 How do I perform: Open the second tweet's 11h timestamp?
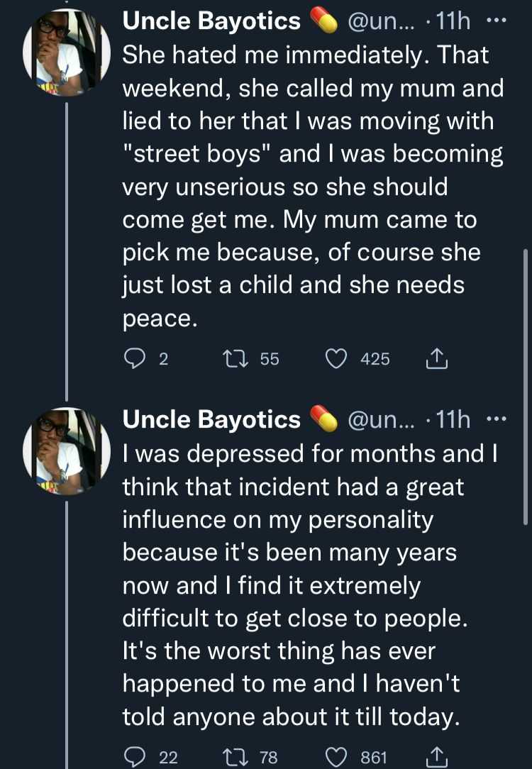[455, 420]
